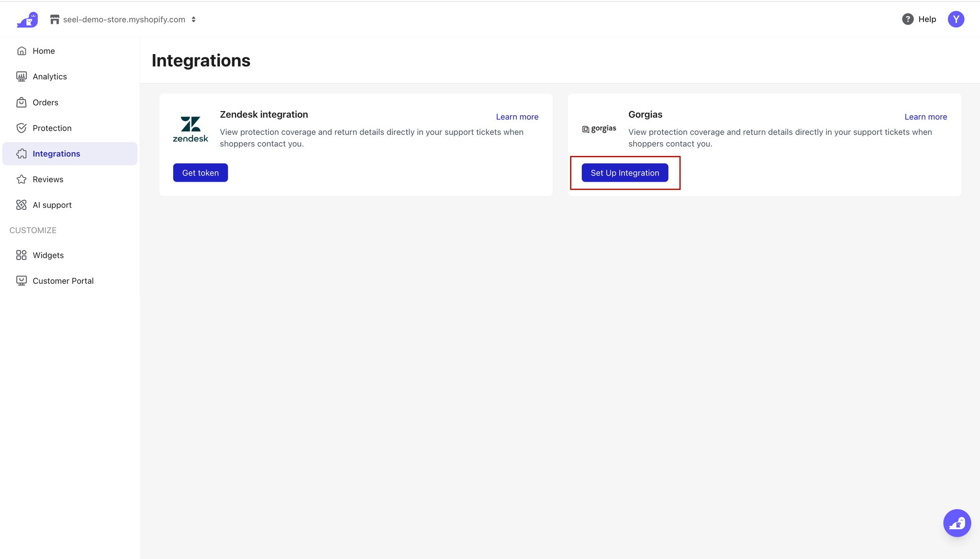Click Set Up Integration for Gorgias
The image size is (980, 559).
coord(624,173)
